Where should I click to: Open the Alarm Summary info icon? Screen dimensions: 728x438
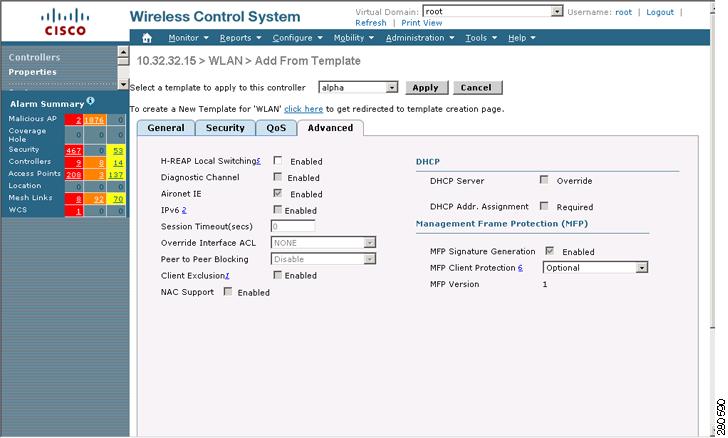click(90, 100)
